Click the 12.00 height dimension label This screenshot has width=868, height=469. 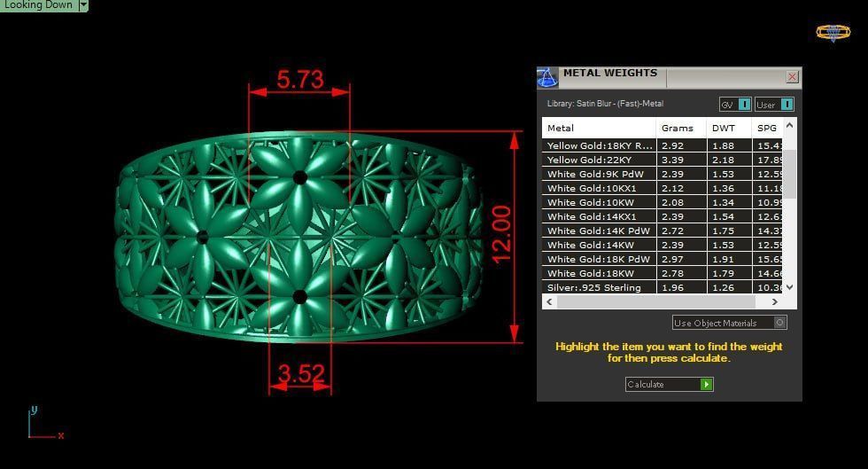click(501, 234)
